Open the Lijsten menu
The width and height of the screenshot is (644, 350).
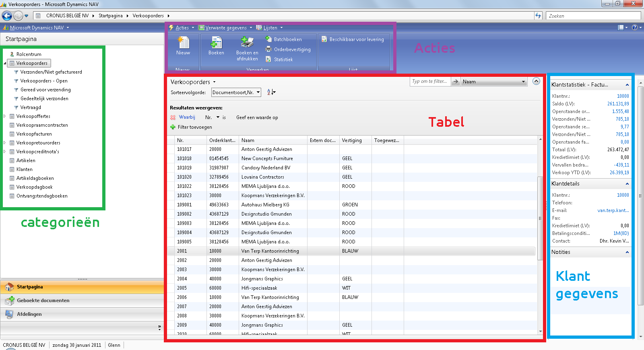270,28
